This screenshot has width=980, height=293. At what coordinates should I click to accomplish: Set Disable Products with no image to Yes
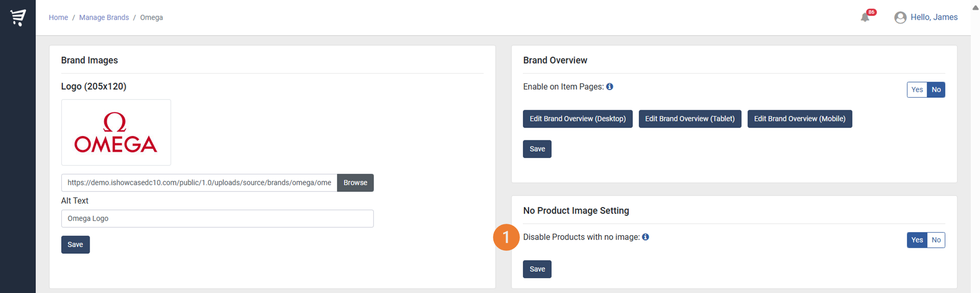point(917,240)
